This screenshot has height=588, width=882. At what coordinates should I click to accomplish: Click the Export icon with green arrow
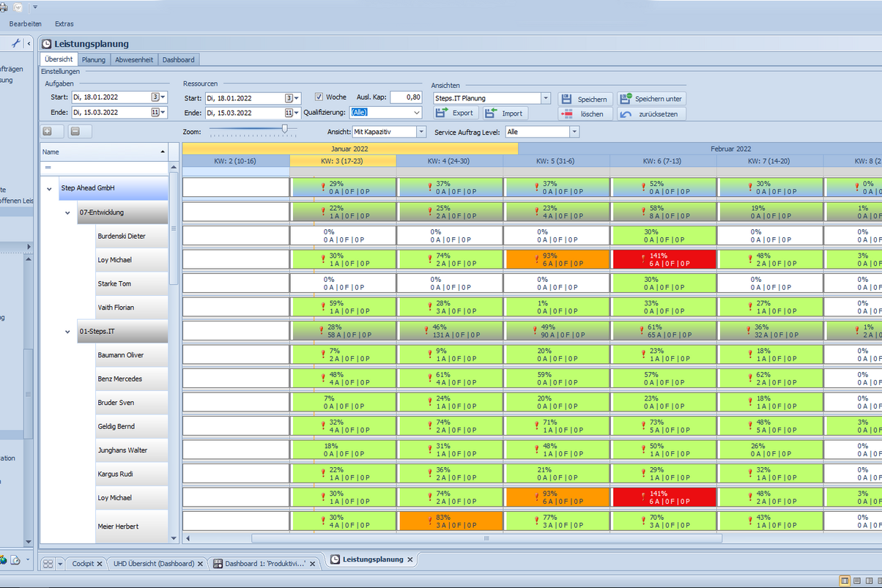[442, 113]
